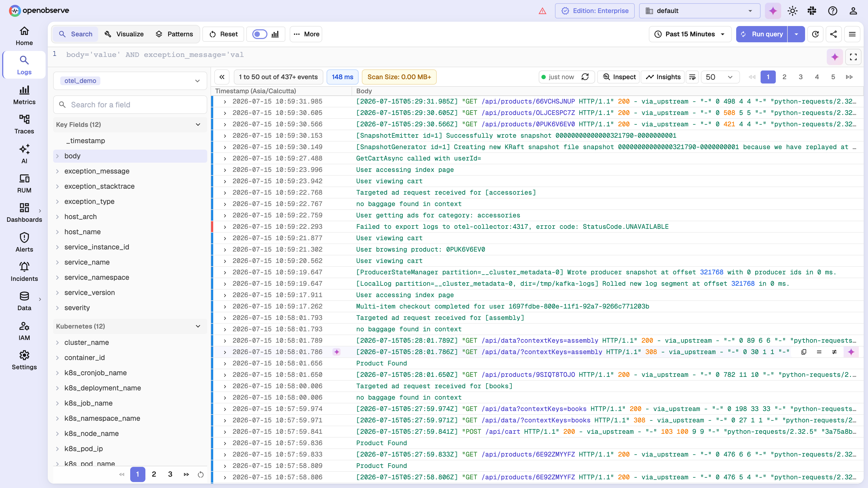Click the Inspect button

pyautogui.click(x=619, y=77)
